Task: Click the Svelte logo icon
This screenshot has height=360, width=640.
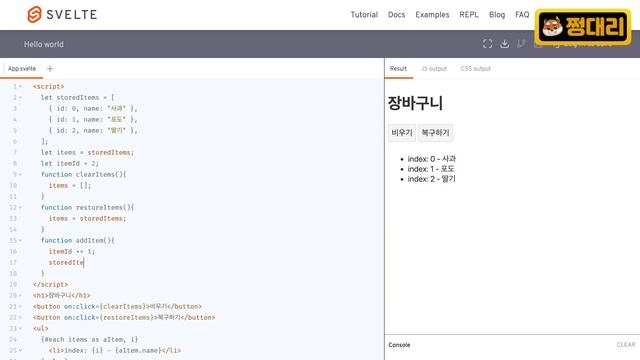Action: tap(34, 15)
